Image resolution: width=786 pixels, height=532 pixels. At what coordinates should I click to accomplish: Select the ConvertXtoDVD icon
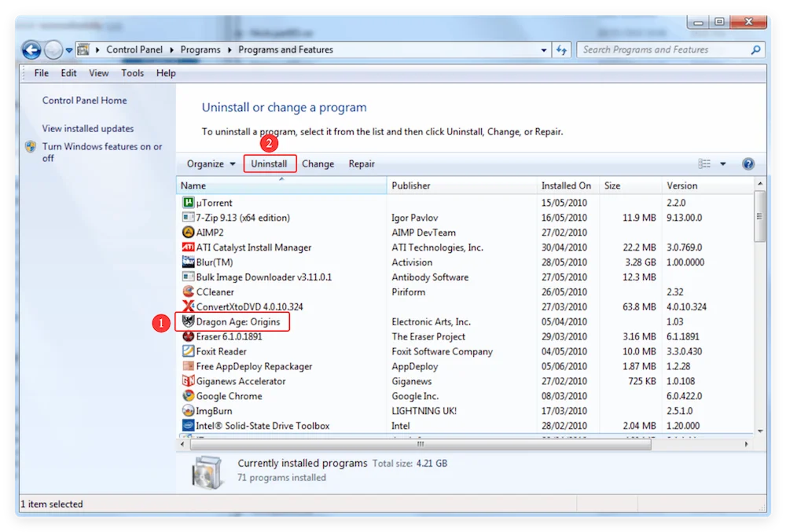point(188,306)
